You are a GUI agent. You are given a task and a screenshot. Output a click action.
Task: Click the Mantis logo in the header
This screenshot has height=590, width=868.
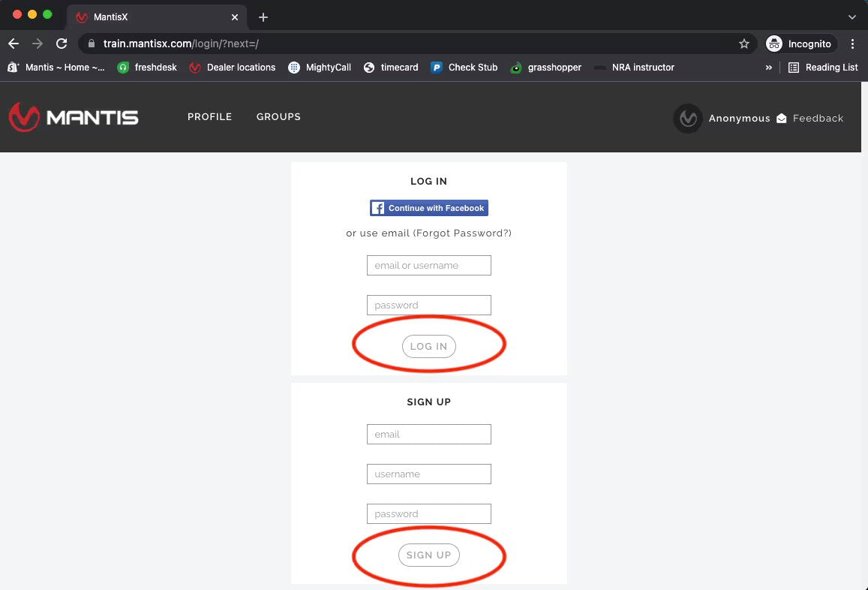[x=74, y=117]
